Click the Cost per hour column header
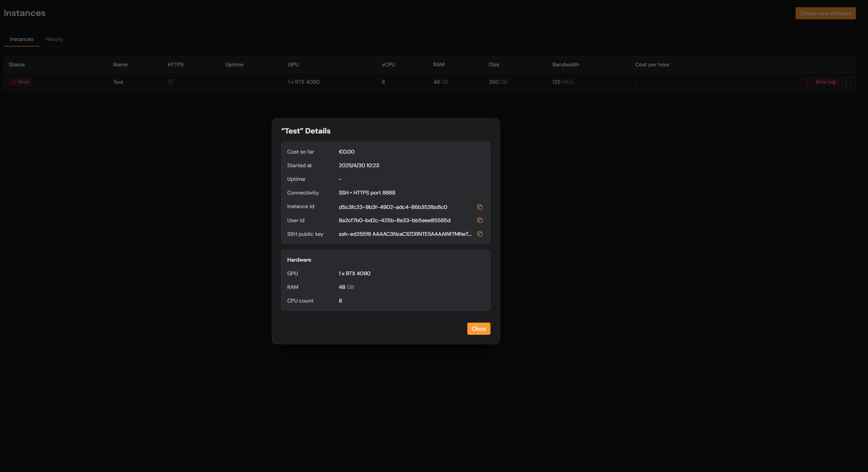Screen dimensions: 868x472 (x=652, y=64)
